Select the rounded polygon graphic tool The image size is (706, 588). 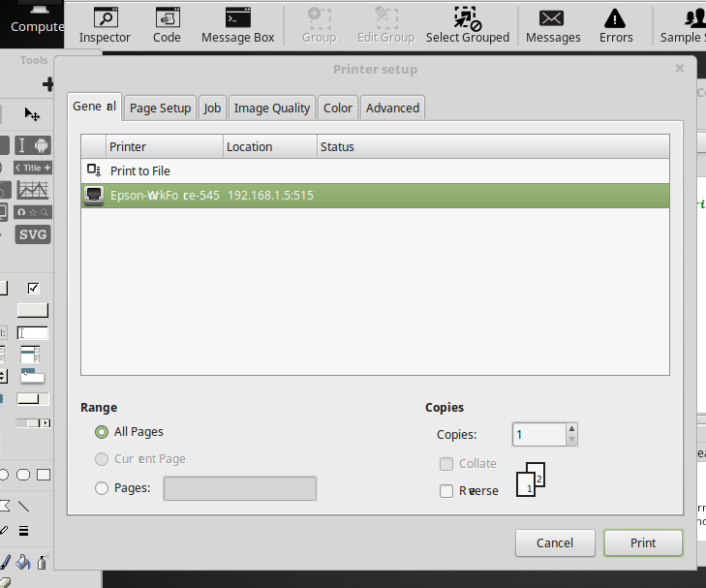point(23,475)
